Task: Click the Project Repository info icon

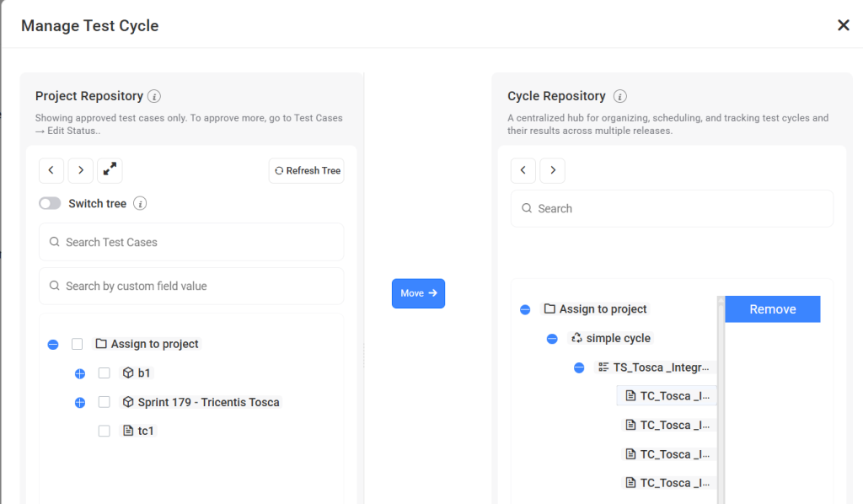Action: 154,96
